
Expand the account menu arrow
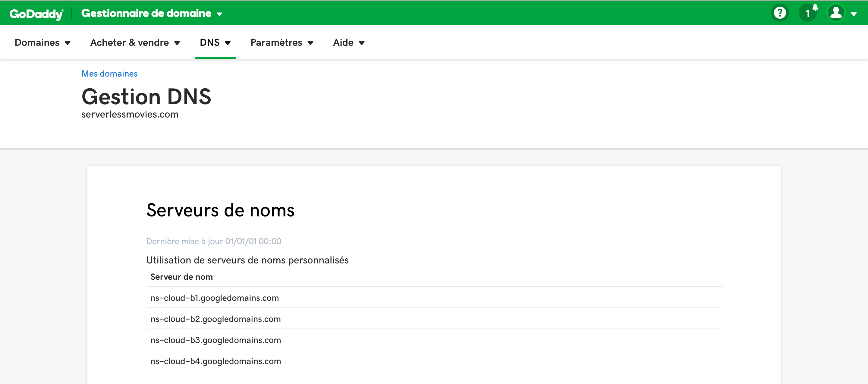coord(854,14)
